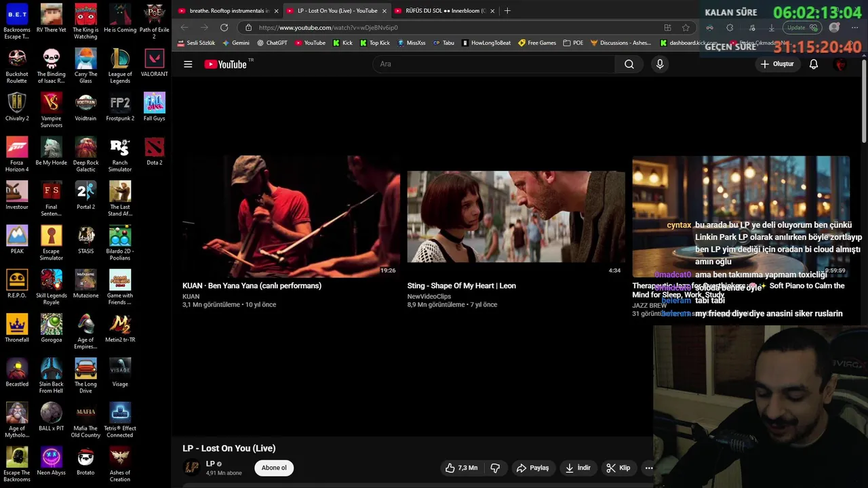Launch PEAK desktop icon
This screenshot has height=488, width=868.
17,239
